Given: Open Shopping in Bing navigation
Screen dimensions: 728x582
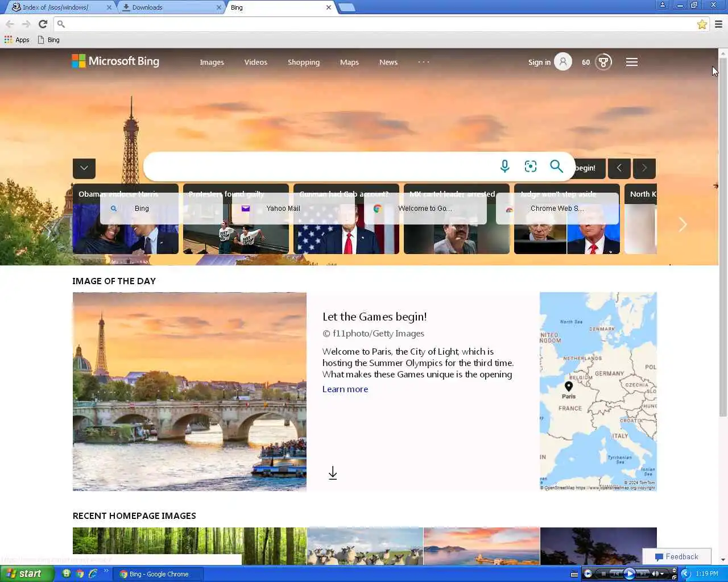Looking at the screenshot, I should [x=303, y=63].
